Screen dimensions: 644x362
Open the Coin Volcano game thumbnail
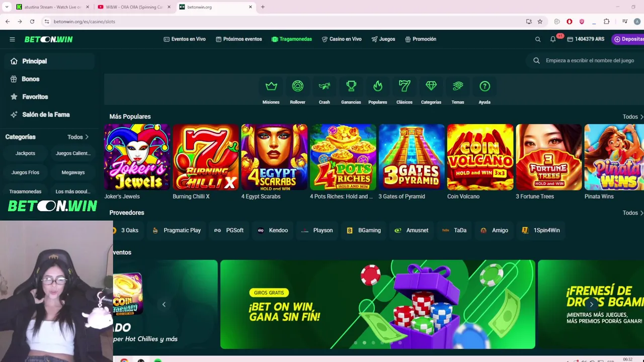(x=480, y=157)
